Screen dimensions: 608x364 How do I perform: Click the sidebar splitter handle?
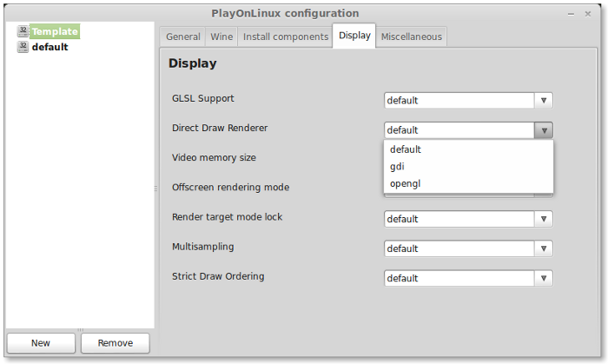155,189
